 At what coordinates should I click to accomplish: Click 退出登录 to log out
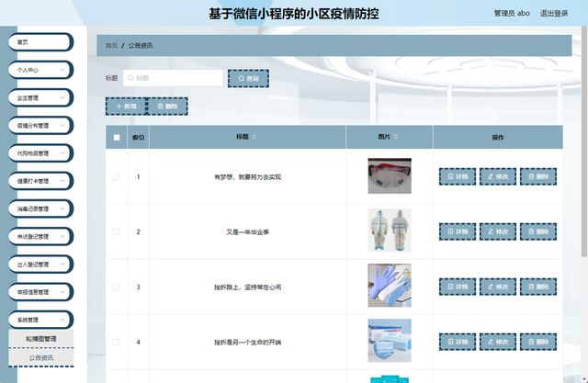coord(554,14)
